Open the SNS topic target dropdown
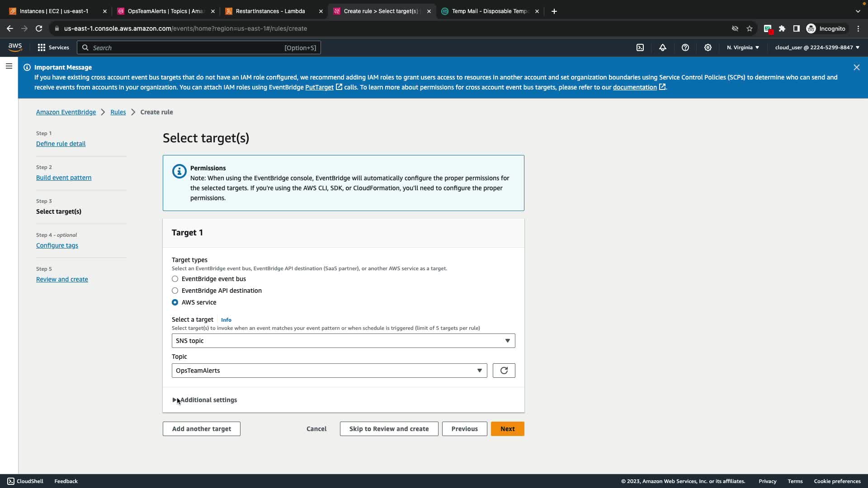The image size is (868, 488). (x=343, y=341)
